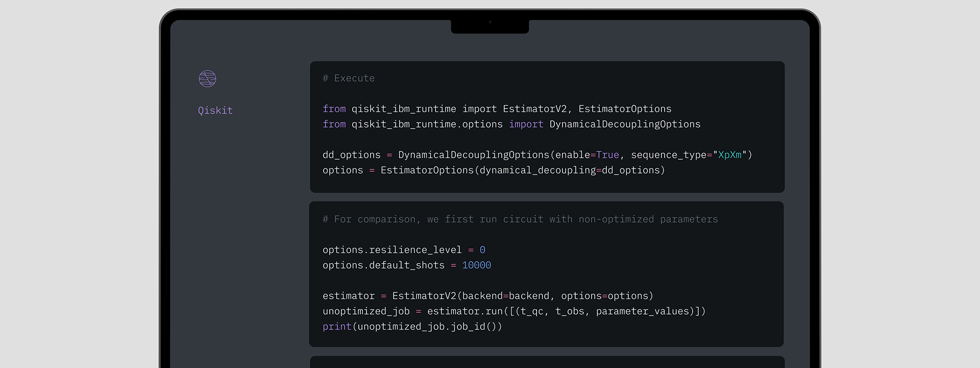Image resolution: width=980 pixels, height=368 pixels.
Task: Click DynamicalDecouplingOptions in the second import line
Action: pos(625,124)
